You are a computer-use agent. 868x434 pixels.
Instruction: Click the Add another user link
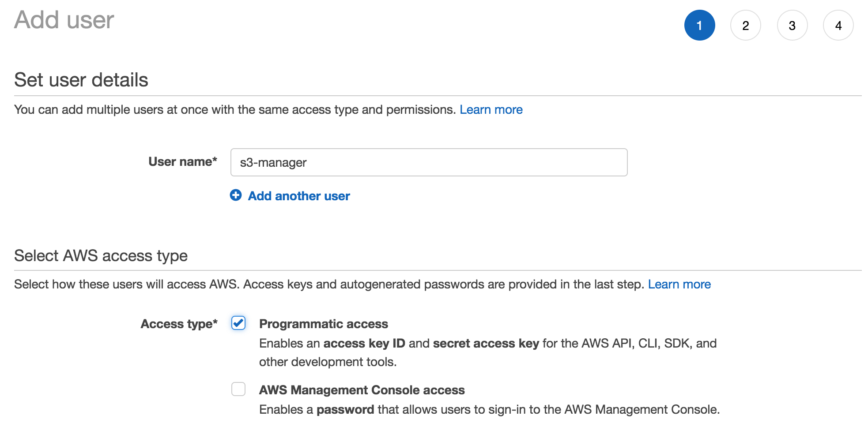(298, 195)
